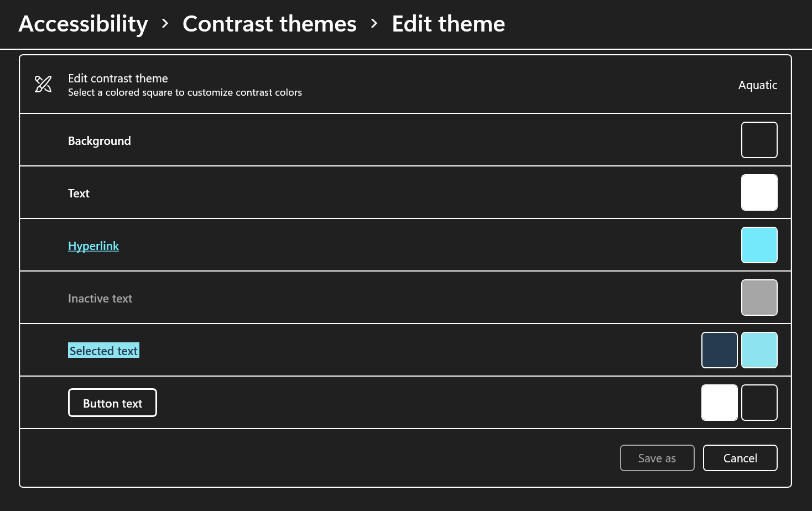Image resolution: width=812 pixels, height=511 pixels.
Task: Click the paintbrush edit theme icon
Action: [43, 84]
